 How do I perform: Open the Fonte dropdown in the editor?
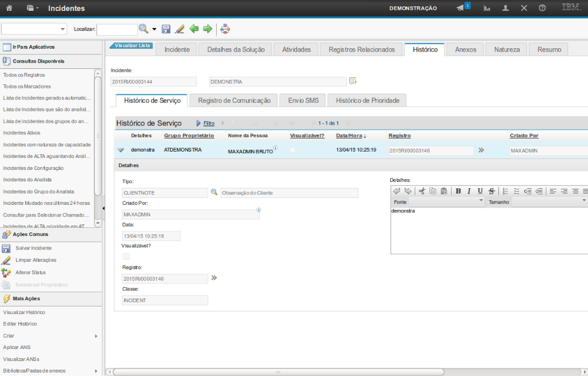(x=481, y=201)
